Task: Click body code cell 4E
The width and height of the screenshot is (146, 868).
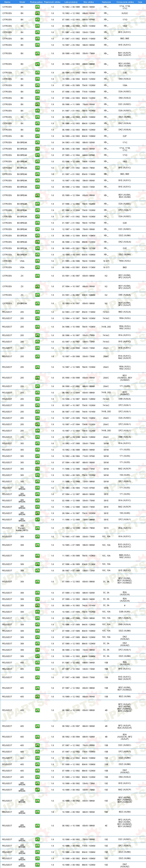Action: coord(106,826)
